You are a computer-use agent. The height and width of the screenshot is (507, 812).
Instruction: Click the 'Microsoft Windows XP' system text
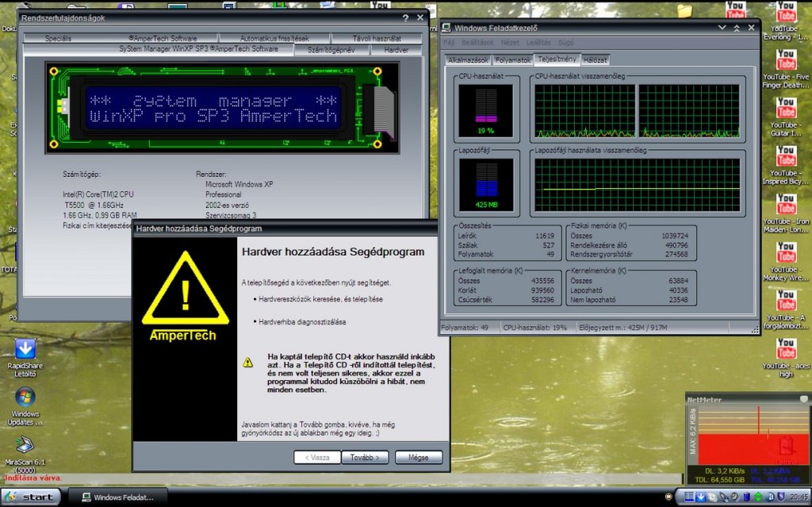(239, 184)
